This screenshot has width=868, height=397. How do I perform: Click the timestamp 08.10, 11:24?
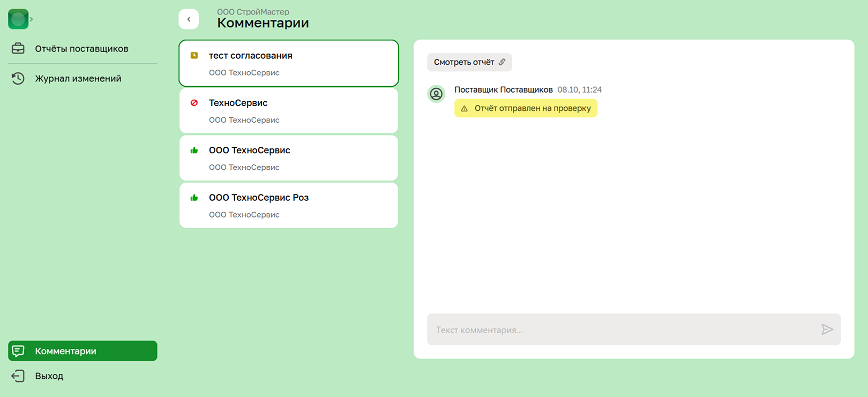(x=580, y=89)
